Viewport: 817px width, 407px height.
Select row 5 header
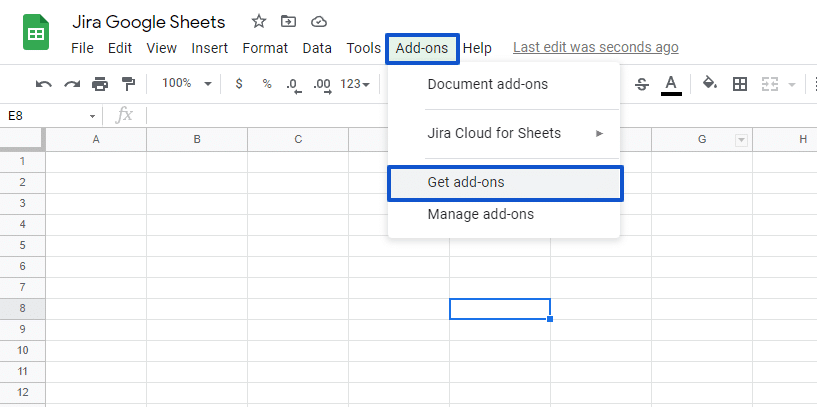pos(22,245)
